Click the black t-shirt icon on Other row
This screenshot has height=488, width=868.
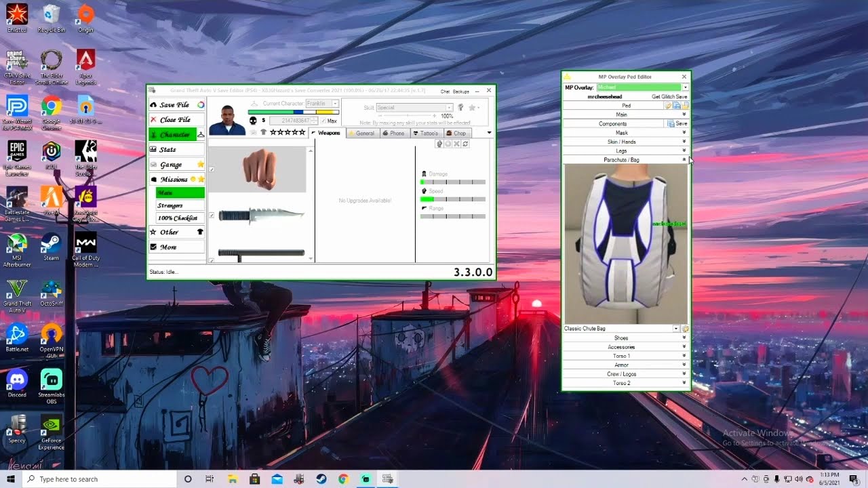[200, 232]
